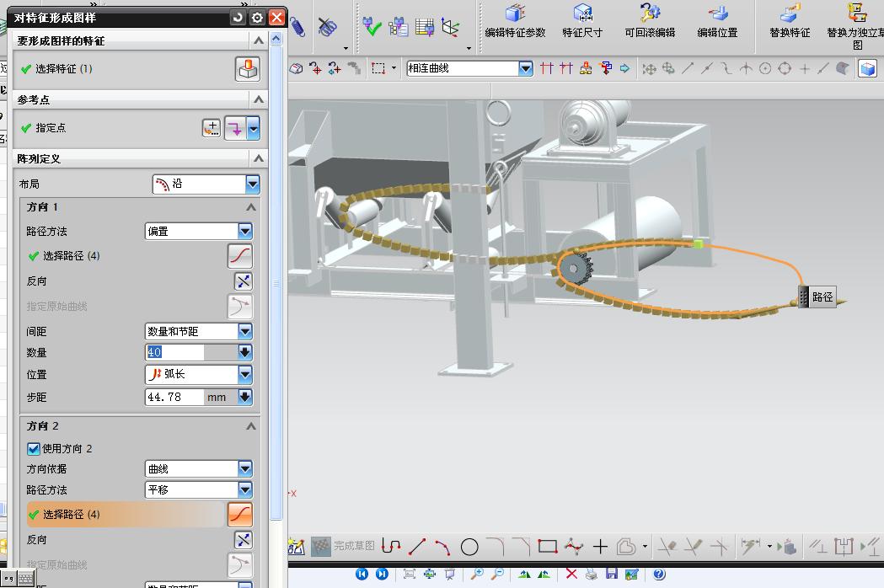The image size is (884, 588).
Task: Click the 编辑位置 toolbar button
Action: click(x=717, y=21)
